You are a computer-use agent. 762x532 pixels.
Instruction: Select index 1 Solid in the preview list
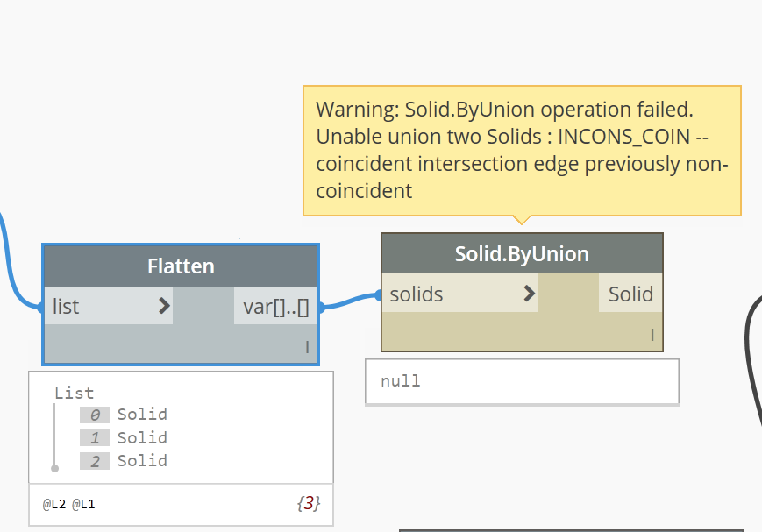(x=141, y=437)
